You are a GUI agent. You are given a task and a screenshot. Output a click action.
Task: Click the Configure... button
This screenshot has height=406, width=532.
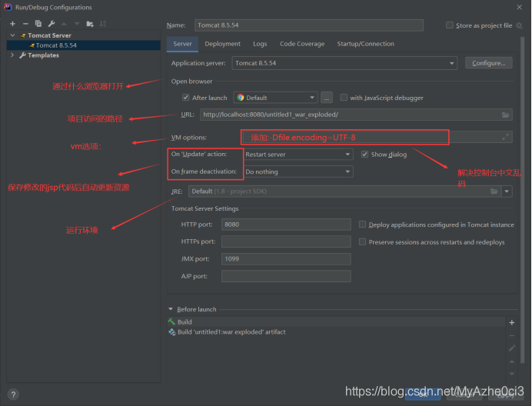(488, 63)
